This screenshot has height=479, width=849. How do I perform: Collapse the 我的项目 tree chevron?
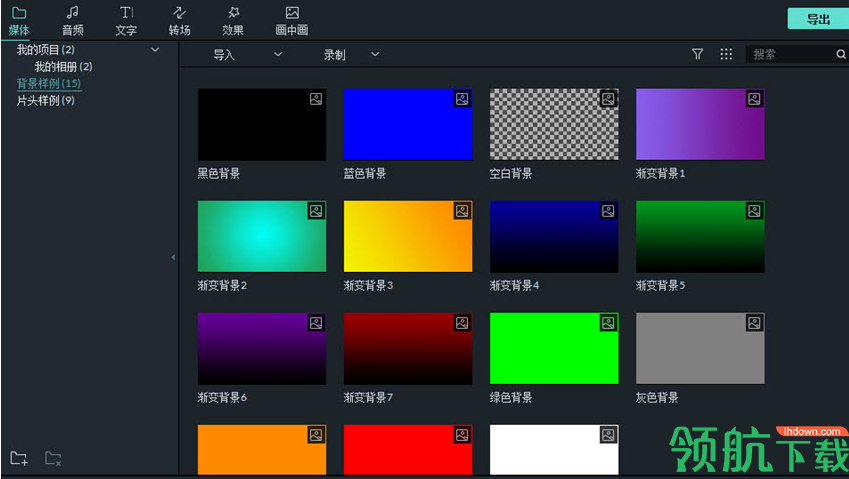(x=155, y=50)
